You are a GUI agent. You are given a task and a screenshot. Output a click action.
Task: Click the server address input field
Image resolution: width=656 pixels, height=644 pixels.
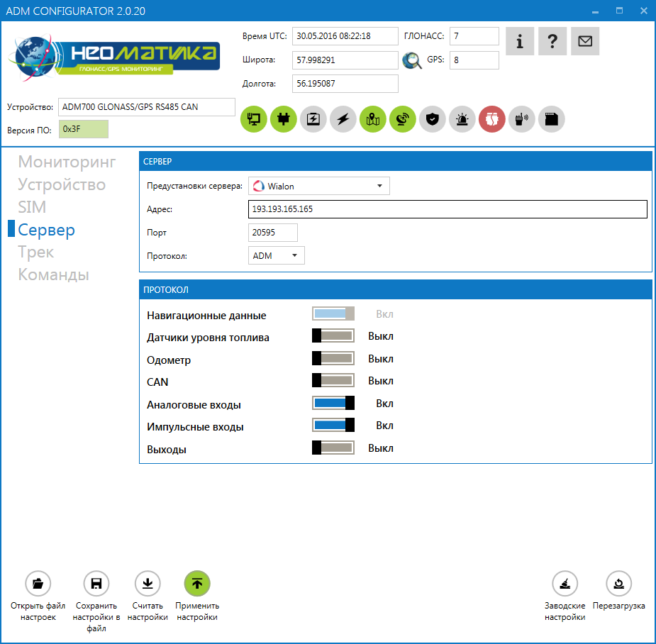tap(448, 209)
